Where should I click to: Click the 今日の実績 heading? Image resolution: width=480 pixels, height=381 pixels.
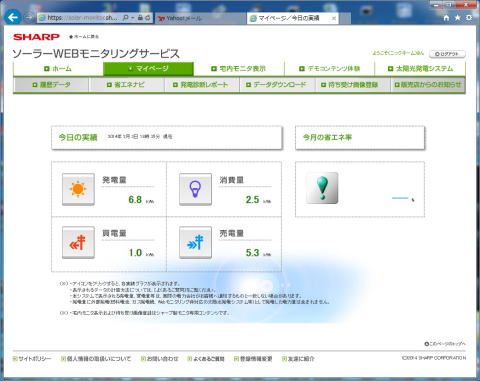tap(78, 137)
